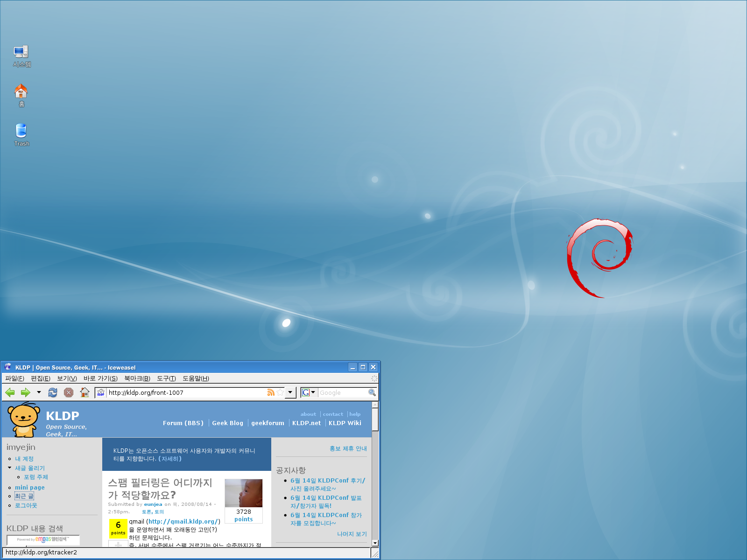Open the geekforum link
The image size is (747, 560).
(268, 423)
